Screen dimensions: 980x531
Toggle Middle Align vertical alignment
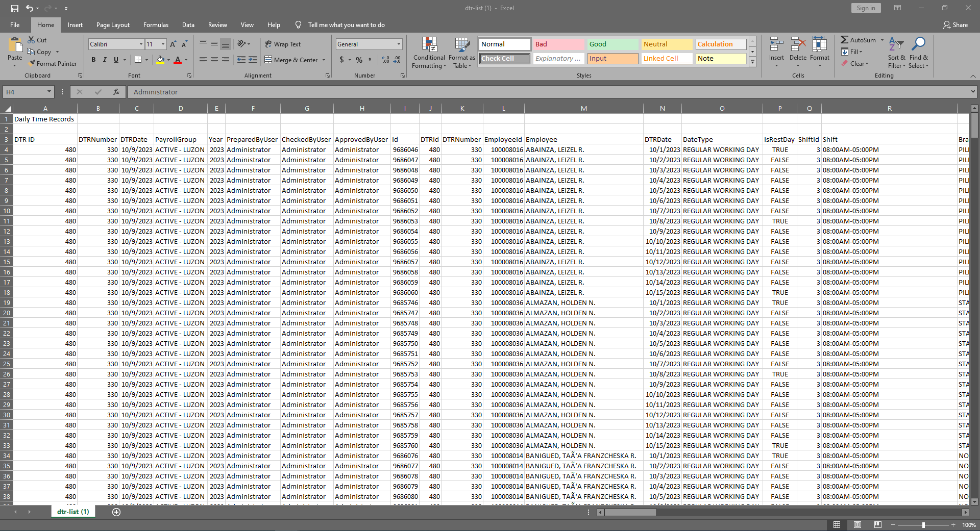click(214, 44)
